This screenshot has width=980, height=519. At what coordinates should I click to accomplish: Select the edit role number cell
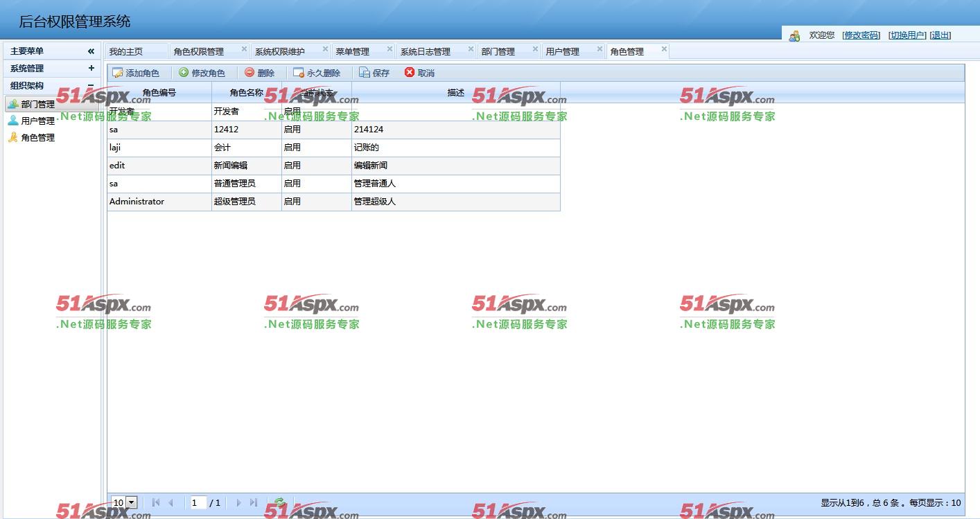[x=159, y=166]
